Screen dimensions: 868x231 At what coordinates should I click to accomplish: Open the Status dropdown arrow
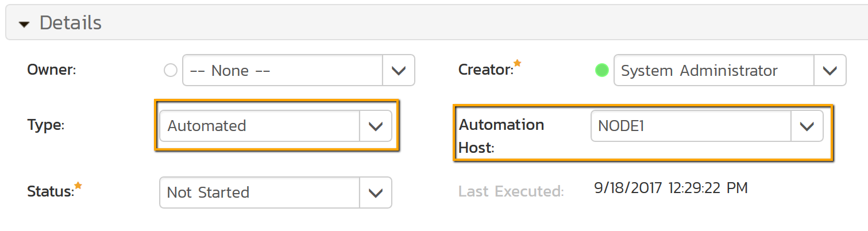(x=376, y=192)
